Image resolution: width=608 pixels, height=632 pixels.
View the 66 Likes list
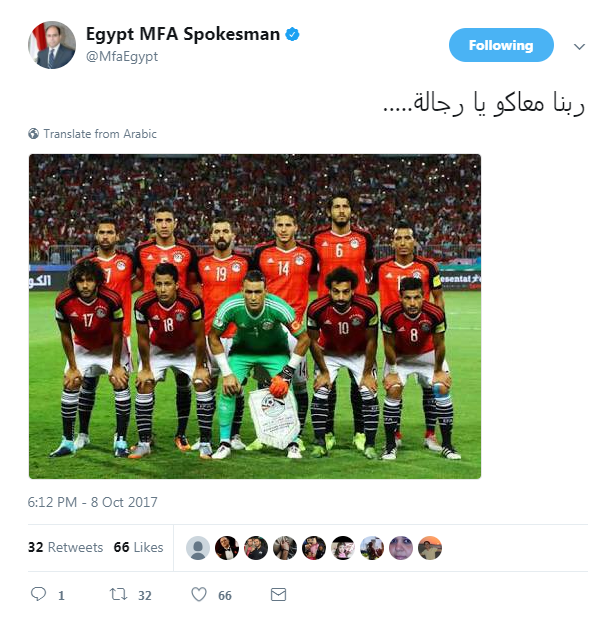[138, 547]
